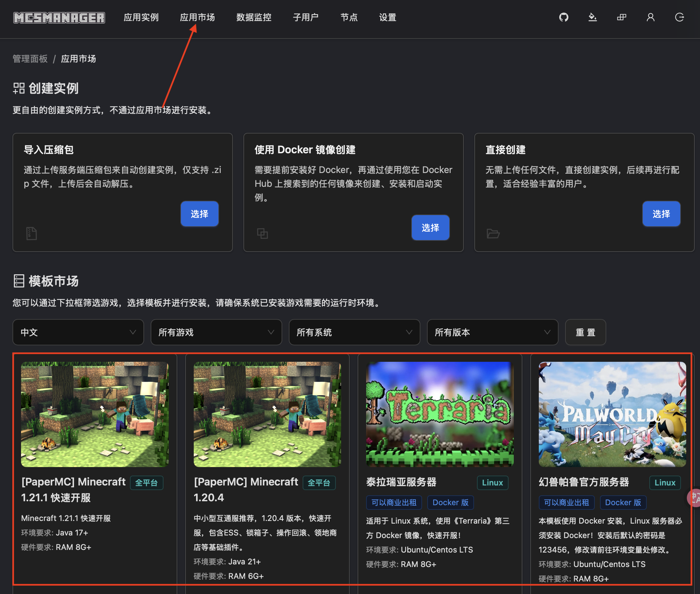Click the zip file icon in 导入压缩包 card

click(x=31, y=234)
